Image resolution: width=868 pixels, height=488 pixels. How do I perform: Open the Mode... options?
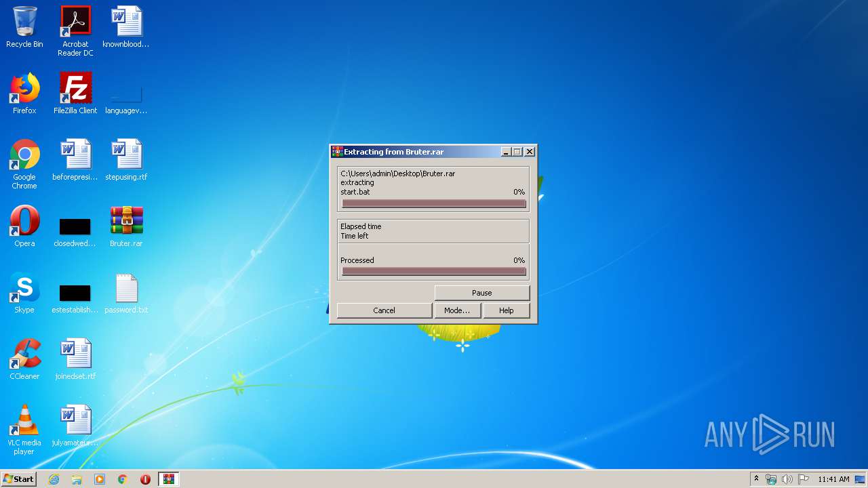point(457,310)
